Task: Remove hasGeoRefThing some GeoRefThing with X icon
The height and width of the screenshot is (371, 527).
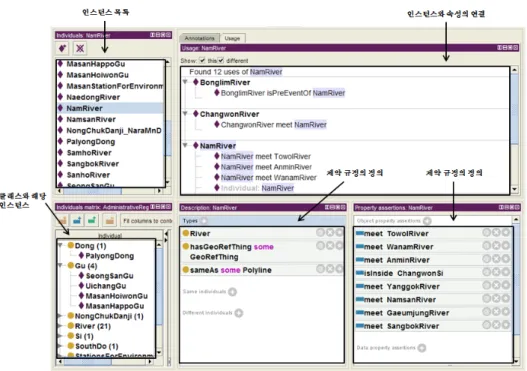Action: click(x=330, y=246)
